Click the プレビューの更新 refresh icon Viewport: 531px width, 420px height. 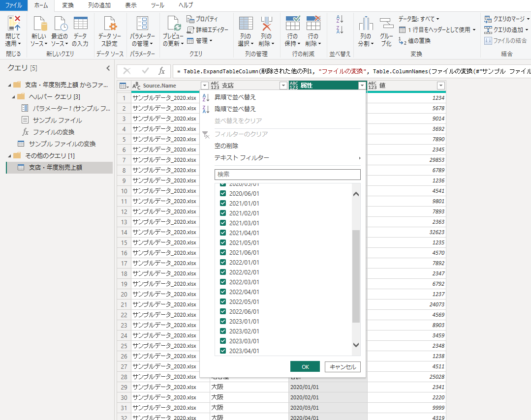[173, 23]
